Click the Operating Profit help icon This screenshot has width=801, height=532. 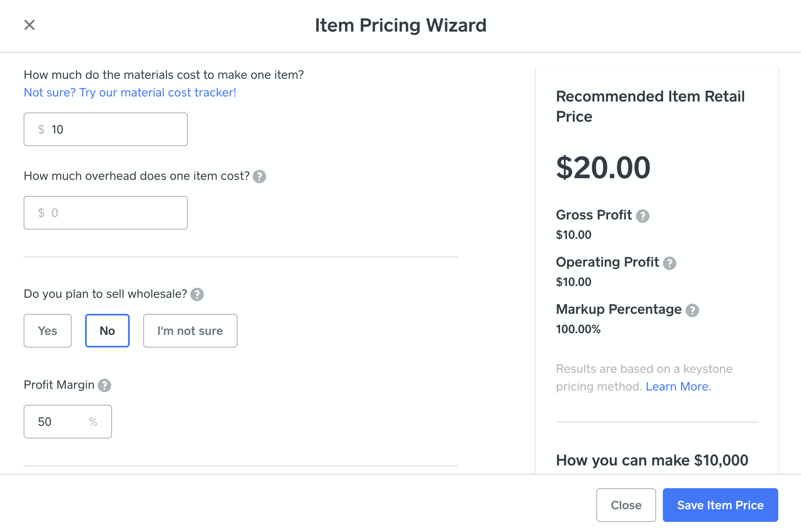tap(670, 263)
